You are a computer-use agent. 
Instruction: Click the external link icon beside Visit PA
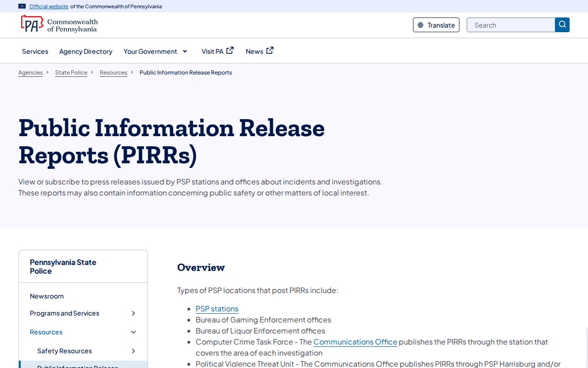click(230, 51)
